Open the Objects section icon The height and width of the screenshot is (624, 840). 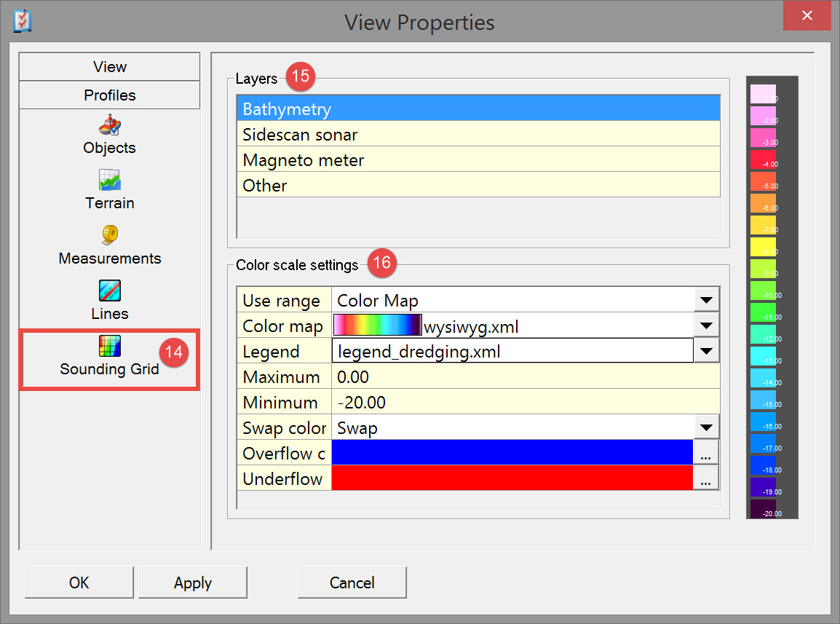click(110, 125)
